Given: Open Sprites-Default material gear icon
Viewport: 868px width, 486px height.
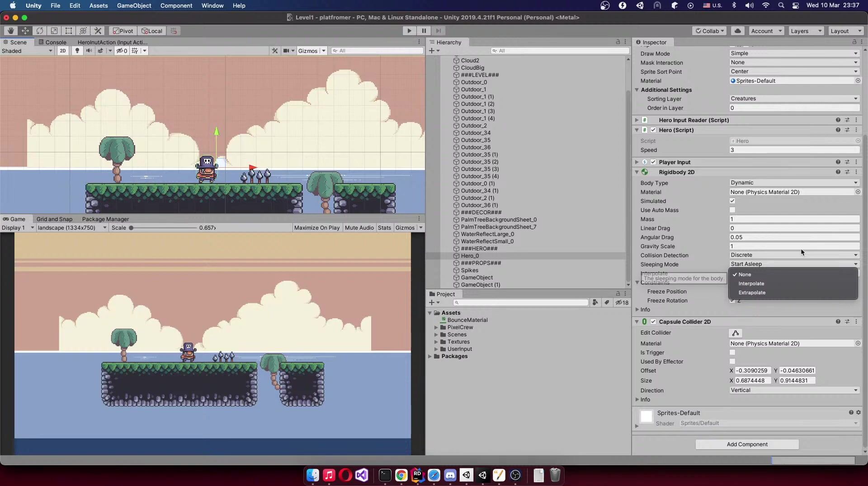Looking at the screenshot, I should [859, 413].
